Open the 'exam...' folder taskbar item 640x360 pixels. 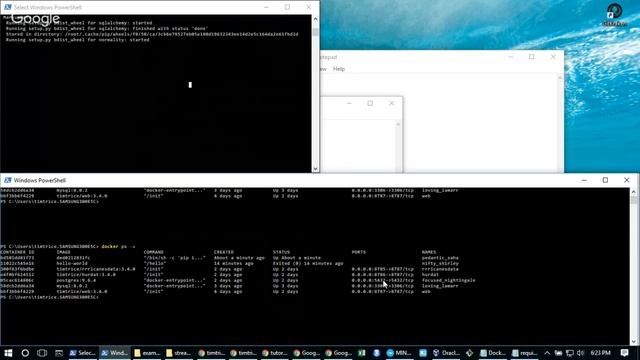(147, 353)
